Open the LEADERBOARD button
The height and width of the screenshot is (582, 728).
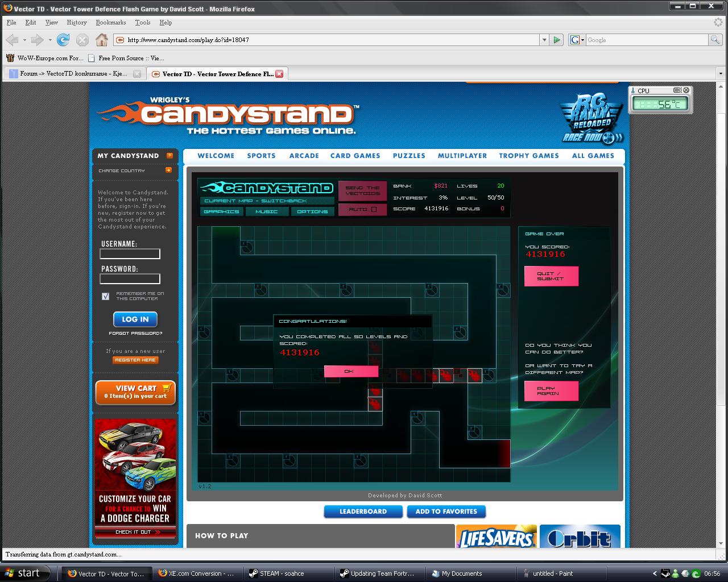[363, 512]
